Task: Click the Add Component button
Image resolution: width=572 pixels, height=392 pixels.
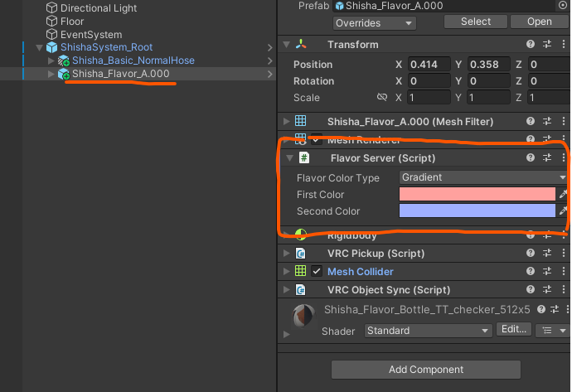Action: 426,370
